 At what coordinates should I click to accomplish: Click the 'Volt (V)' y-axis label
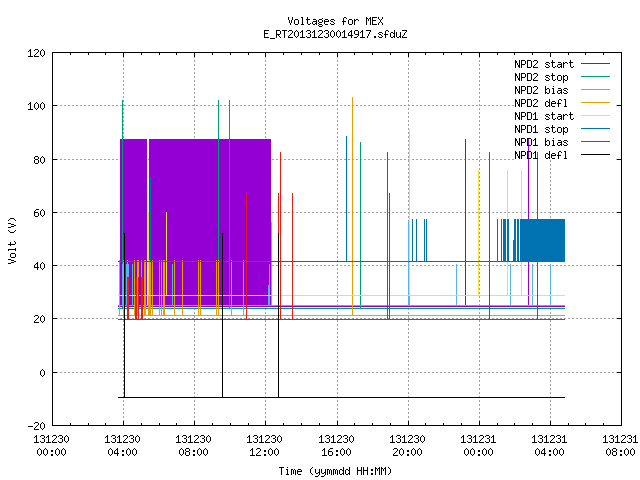coord(12,240)
